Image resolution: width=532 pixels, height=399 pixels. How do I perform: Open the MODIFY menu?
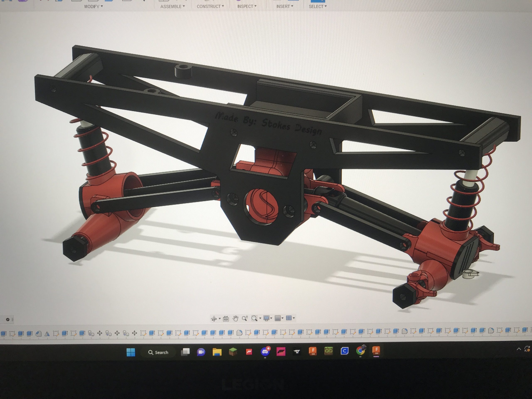93,6
